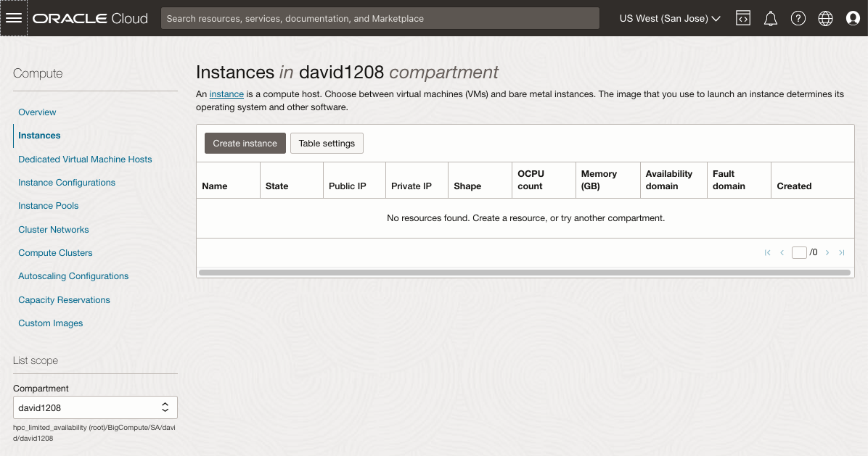Open the hamburger navigation menu
Viewport: 868px width, 456px height.
[14, 18]
